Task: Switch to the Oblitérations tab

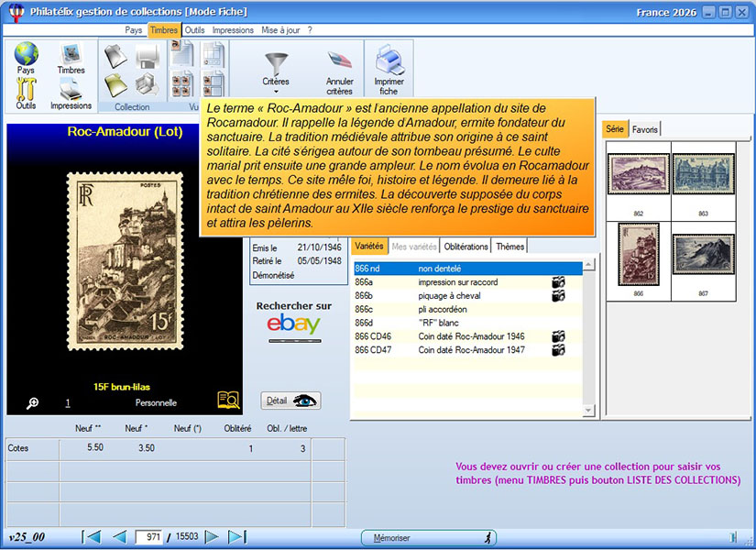Action: (x=466, y=247)
